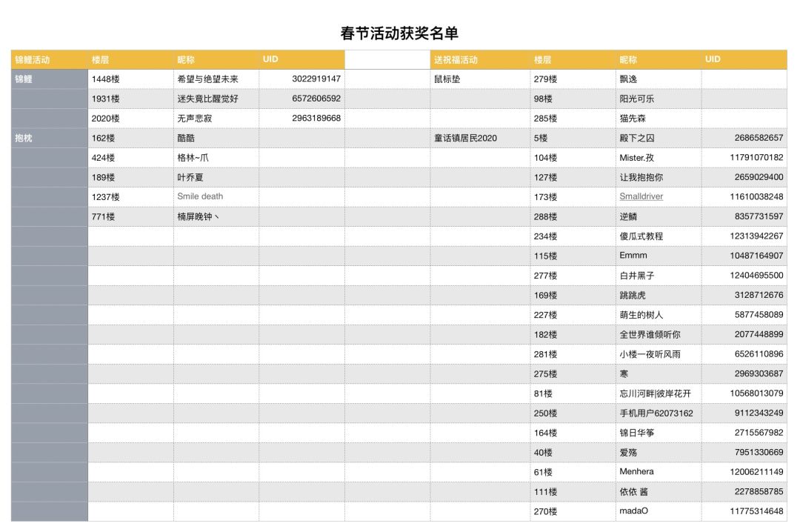Select the cell 162楼
The image size is (800, 532).
pyautogui.click(x=130, y=138)
